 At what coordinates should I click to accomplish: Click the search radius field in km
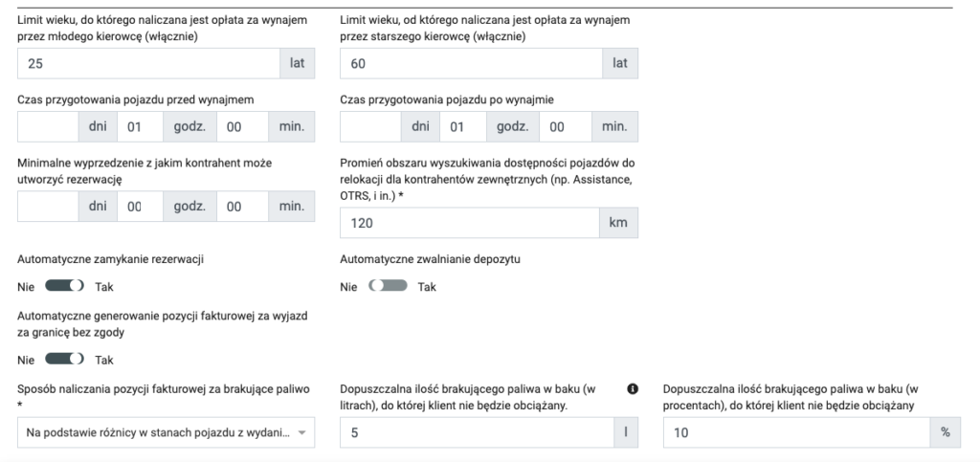click(x=471, y=223)
